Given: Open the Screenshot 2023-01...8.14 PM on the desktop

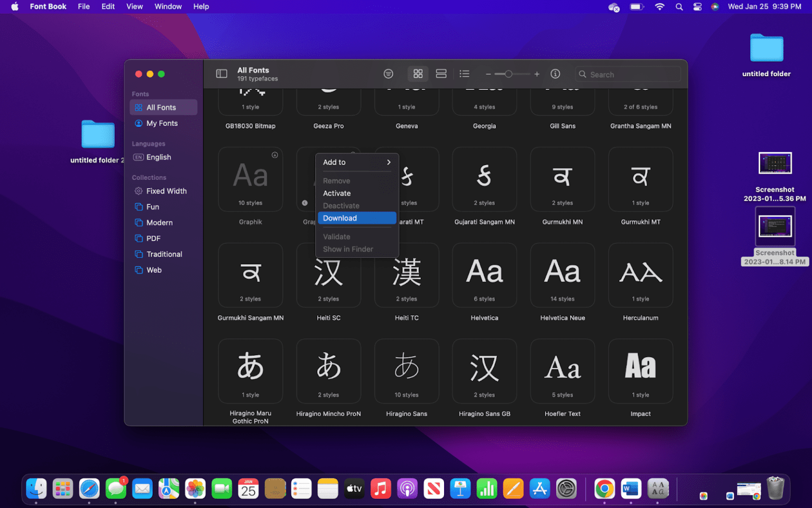Looking at the screenshot, I should [775, 226].
